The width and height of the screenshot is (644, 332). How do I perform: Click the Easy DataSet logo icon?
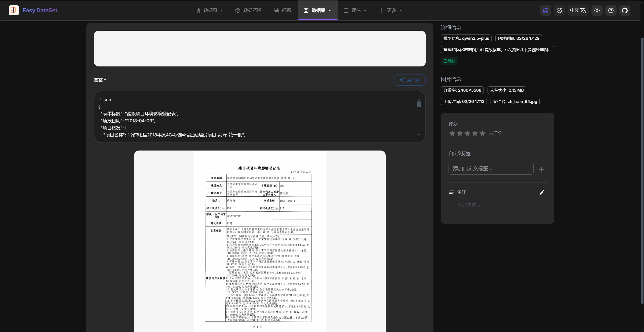[x=14, y=10]
